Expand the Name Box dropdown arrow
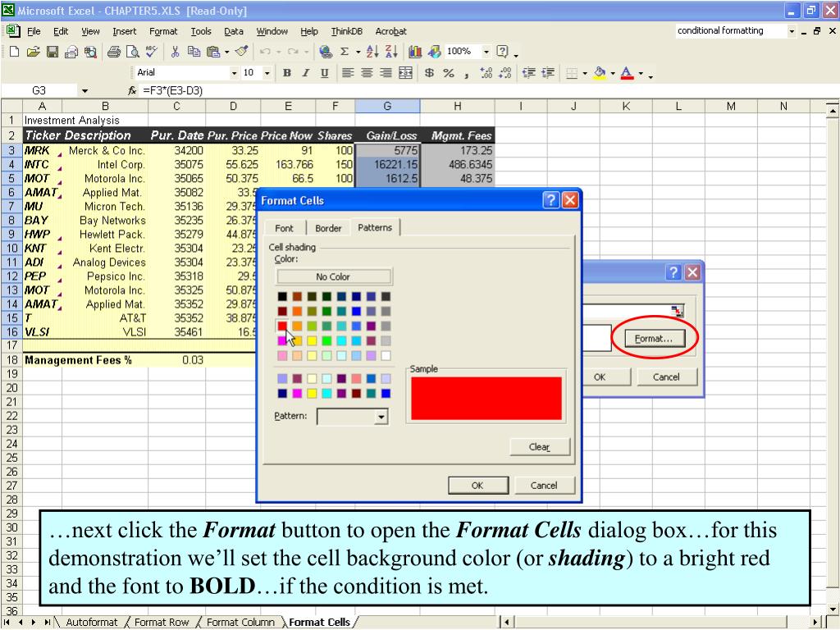 [x=84, y=90]
